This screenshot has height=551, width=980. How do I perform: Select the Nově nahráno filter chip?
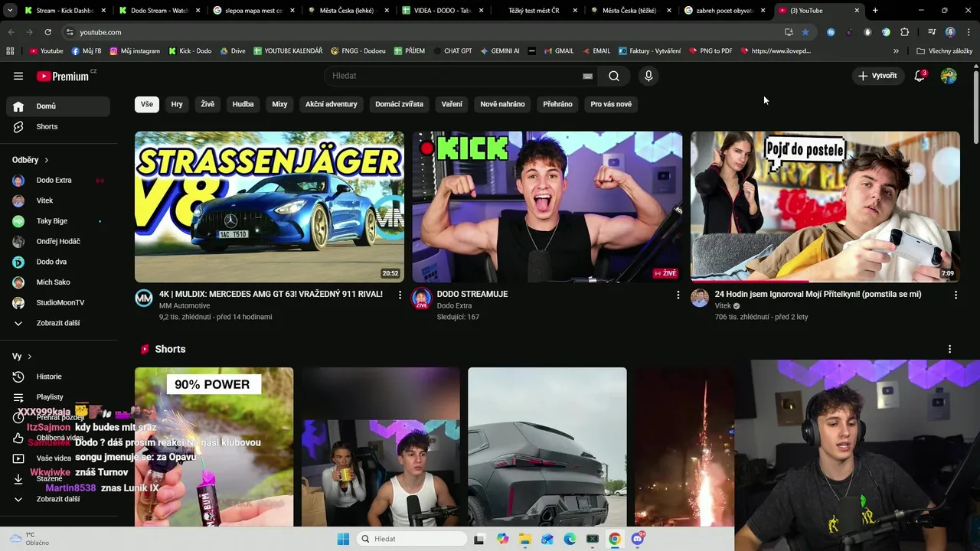(502, 104)
